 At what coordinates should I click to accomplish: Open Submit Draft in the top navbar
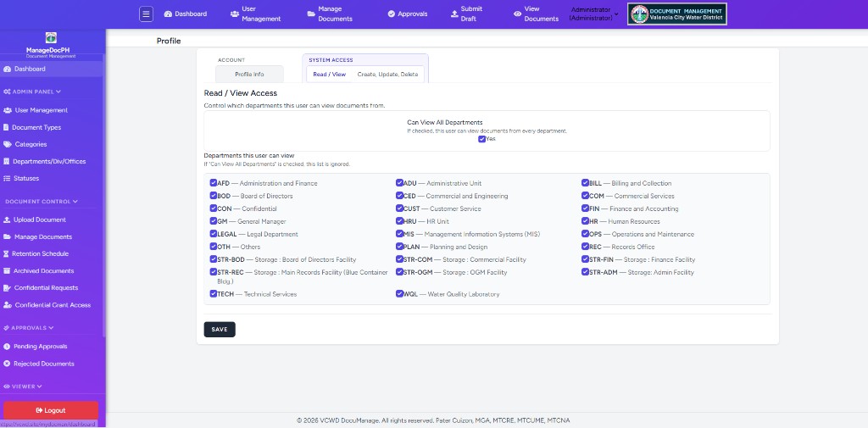466,14
